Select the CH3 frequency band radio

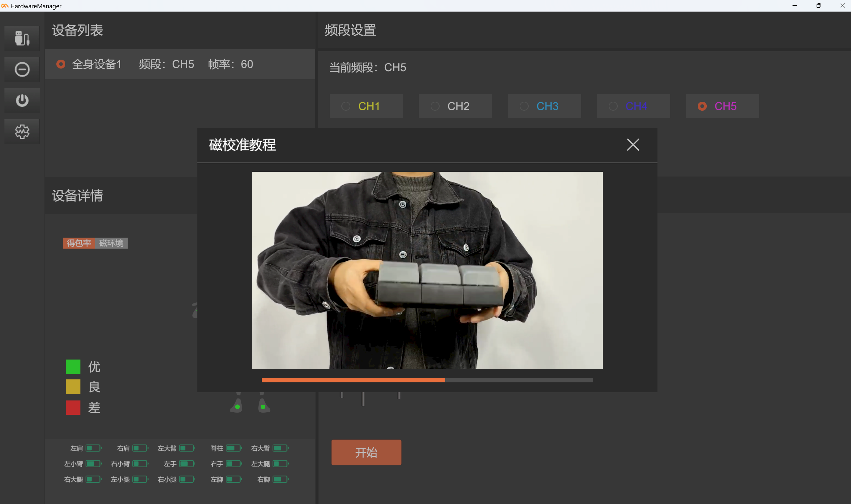pyautogui.click(x=524, y=106)
